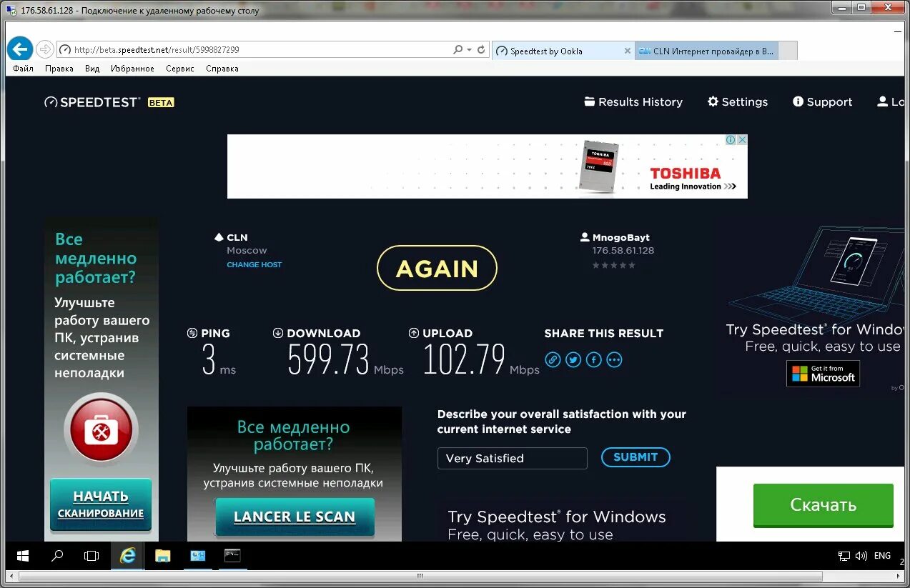This screenshot has height=588, width=910.
Task: Click the volume speaker tray icon
Action: pyautogui.click(x=861, y=556)
